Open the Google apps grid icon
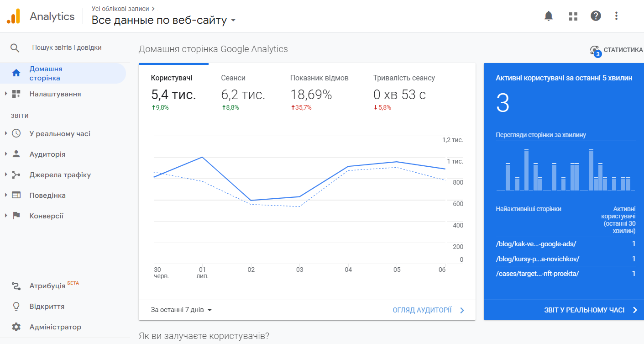 [573, 16]
